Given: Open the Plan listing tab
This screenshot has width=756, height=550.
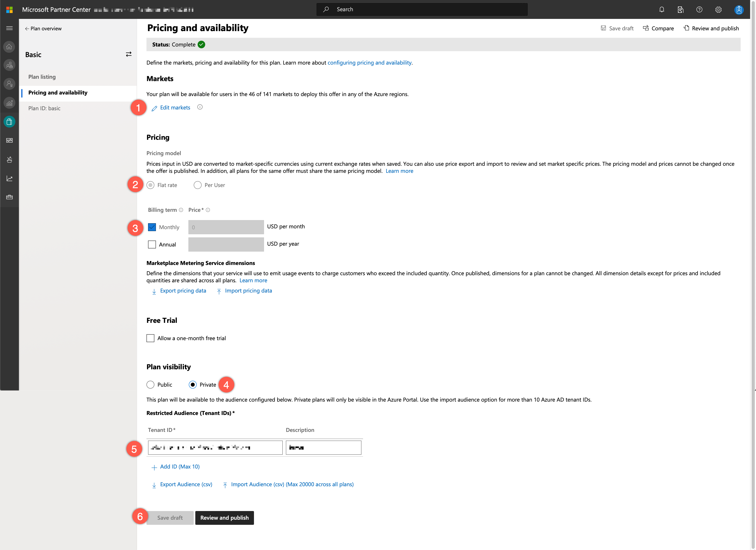Looking at the screenshot, I should (42, 77).
